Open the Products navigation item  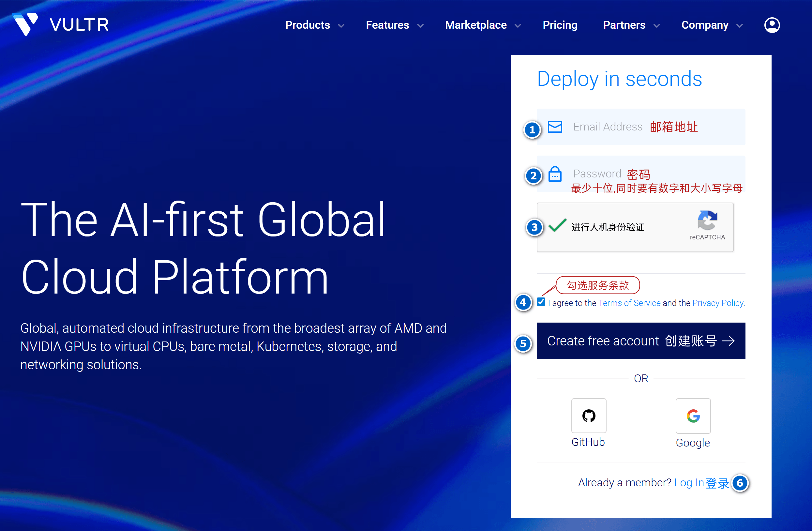[308, 25]
